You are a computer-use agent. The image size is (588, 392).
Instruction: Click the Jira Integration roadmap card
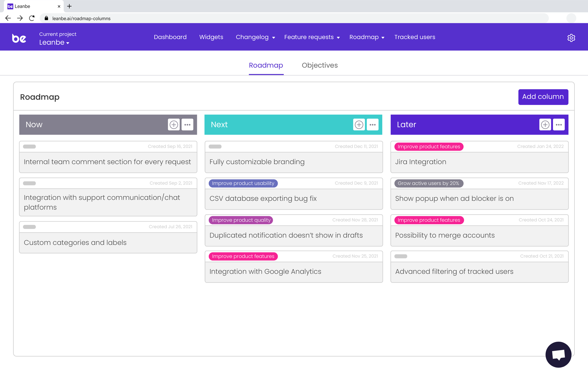coord(479,162)
